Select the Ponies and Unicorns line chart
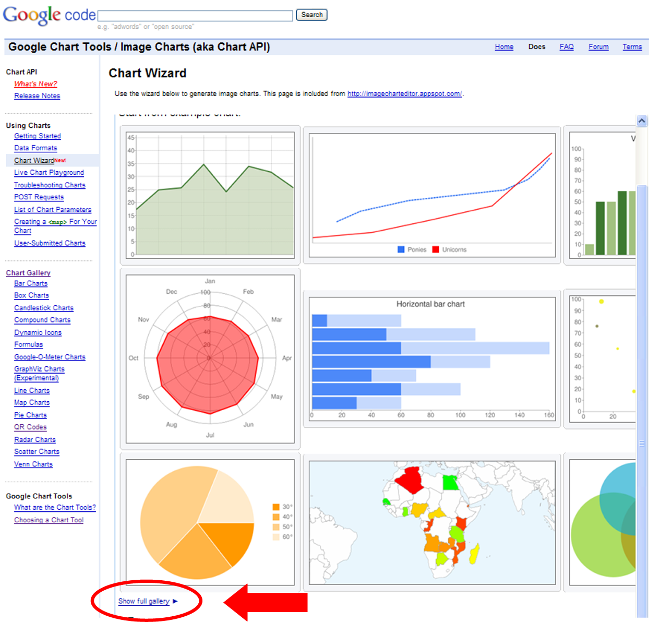The image size is (672, 622). pos(432,195)
